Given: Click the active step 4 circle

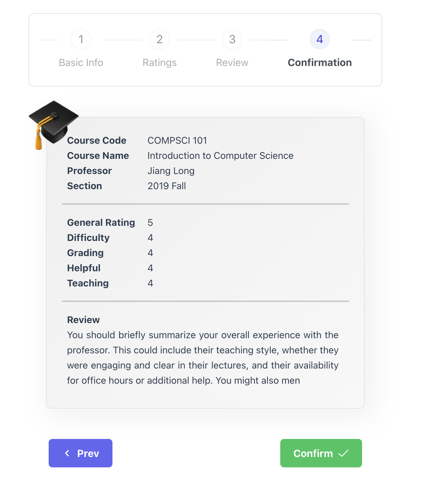Looking at the screenshot, I should [320, 39].
